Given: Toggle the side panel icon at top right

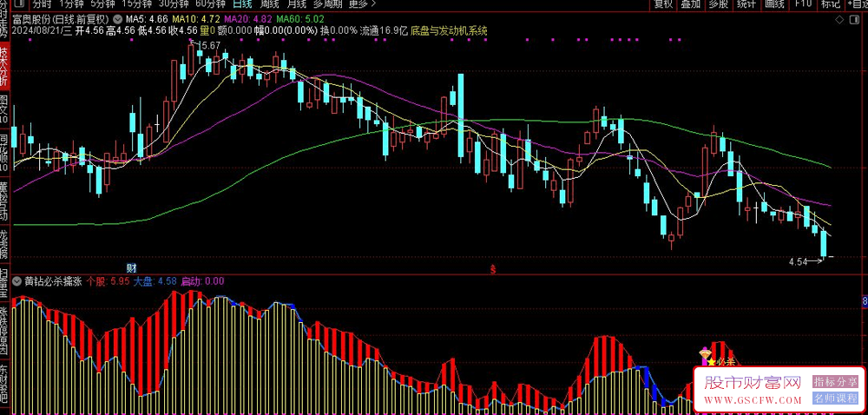Looking at the screenshot, I should point(855,20).
